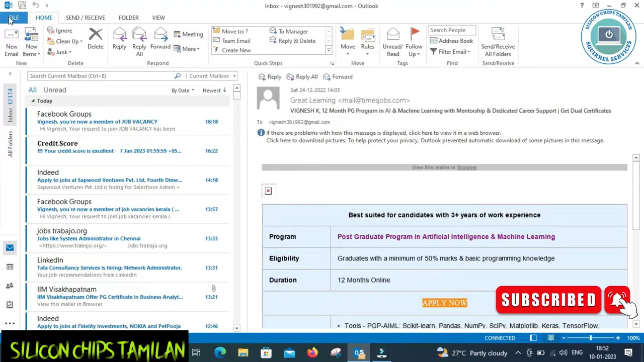Collapse the Today group
The image size is (644, 362).
(33, 101)
